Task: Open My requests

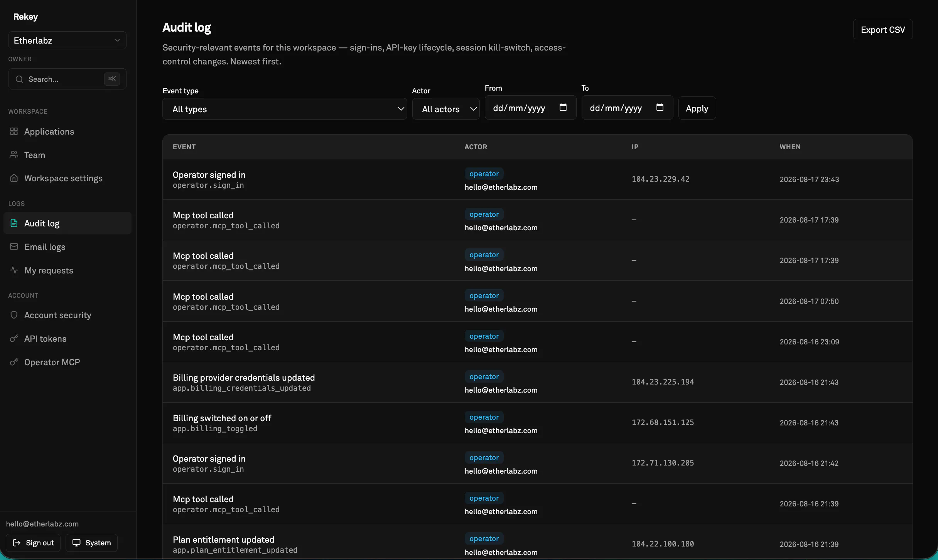Action: pos(67,270)
